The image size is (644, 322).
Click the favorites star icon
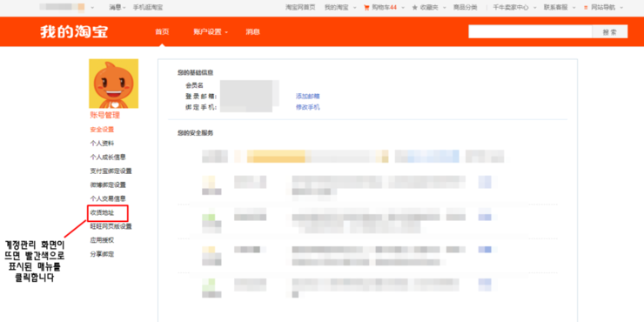pos(415,7)
